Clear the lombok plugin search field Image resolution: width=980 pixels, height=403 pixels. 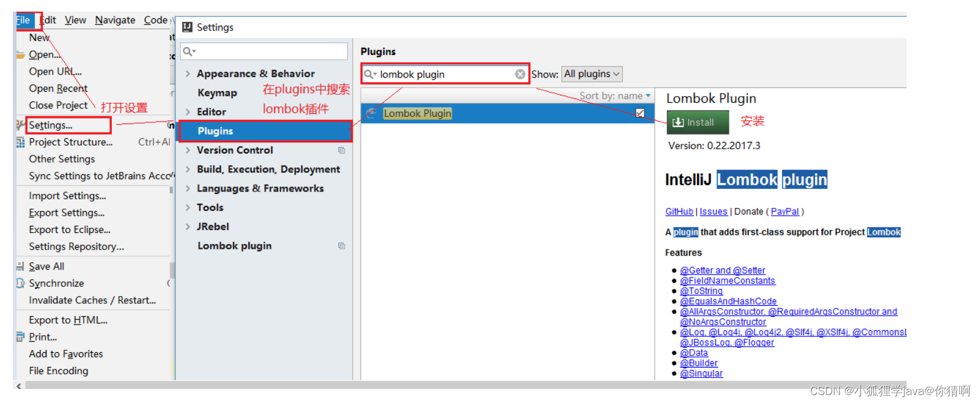click(520, 74)
